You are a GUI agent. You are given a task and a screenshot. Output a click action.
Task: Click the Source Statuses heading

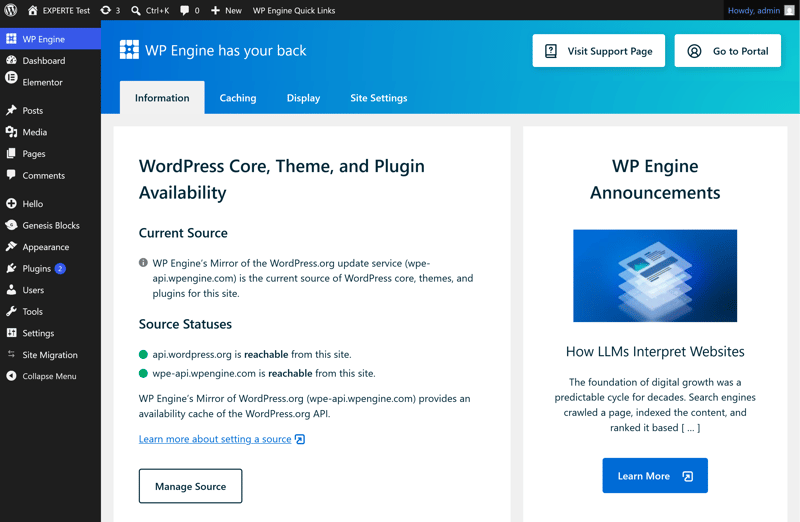[185, 324]
